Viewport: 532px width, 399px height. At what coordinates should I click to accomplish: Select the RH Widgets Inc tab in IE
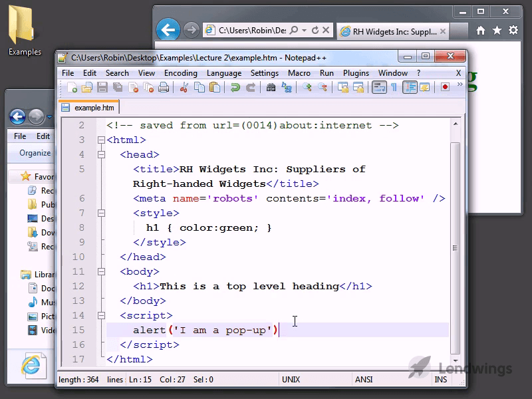393,31
